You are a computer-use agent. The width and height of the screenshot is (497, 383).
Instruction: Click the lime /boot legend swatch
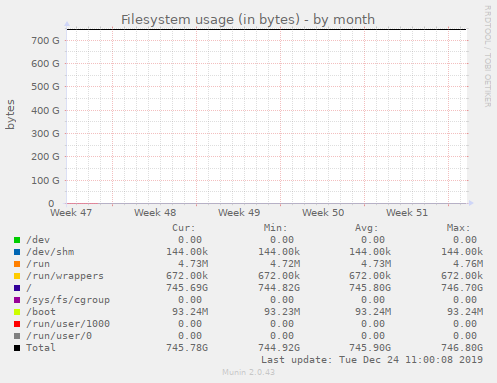coord(17,312)
